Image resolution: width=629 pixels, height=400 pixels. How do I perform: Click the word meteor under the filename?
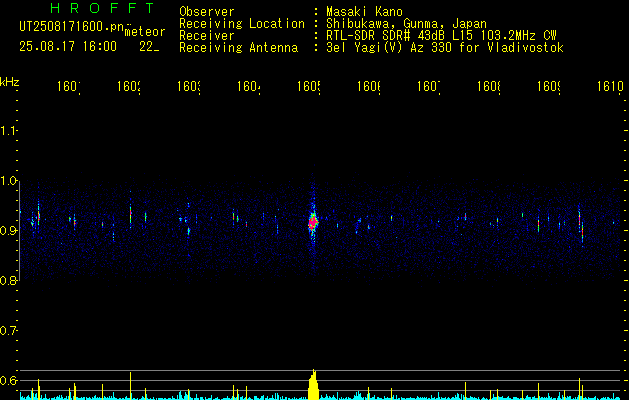click(x=145, y=32)
